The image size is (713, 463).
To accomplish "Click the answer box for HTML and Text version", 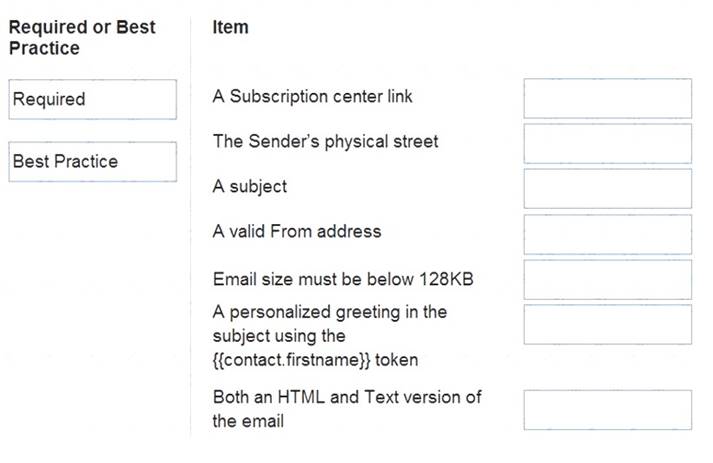I will coord(608,409).
